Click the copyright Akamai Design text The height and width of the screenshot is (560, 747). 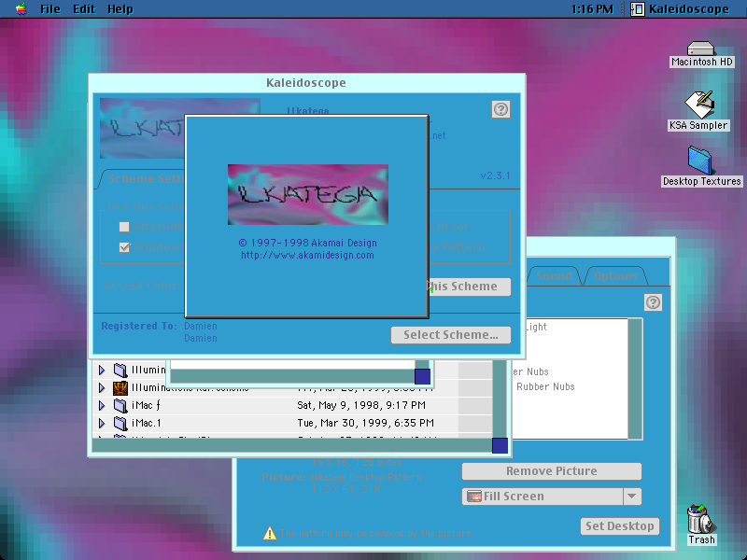coord(308,243)
